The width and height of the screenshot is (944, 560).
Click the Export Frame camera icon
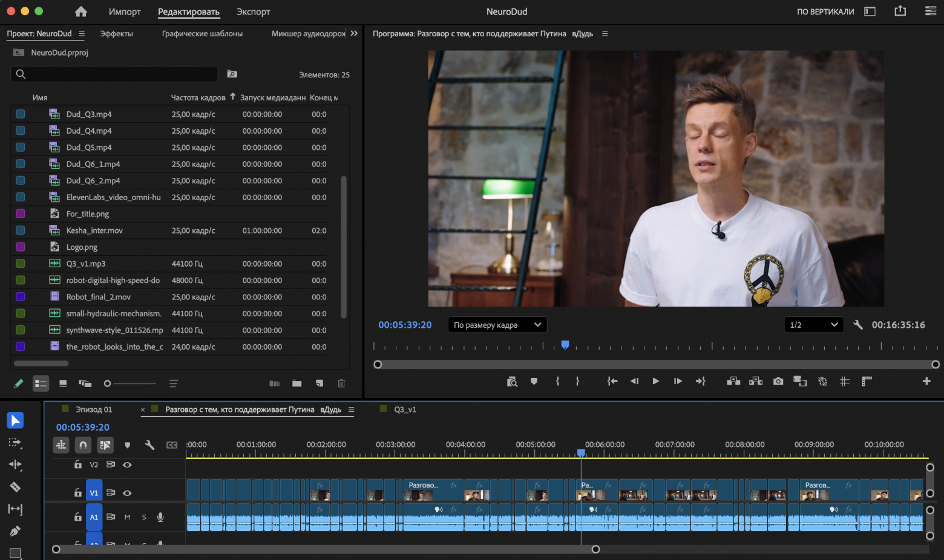click(778, 382)
